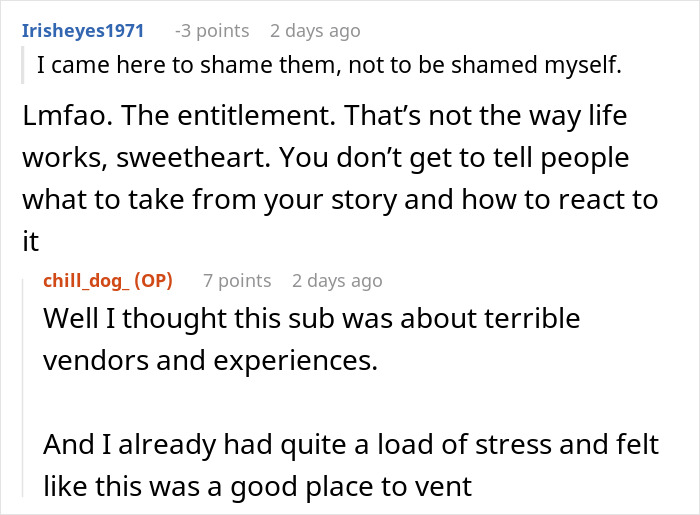The width and height of the screenshot is (700, 515).
Task: Click Irisheyes1971's "2 days ago" timestamp
Action: 314,30
